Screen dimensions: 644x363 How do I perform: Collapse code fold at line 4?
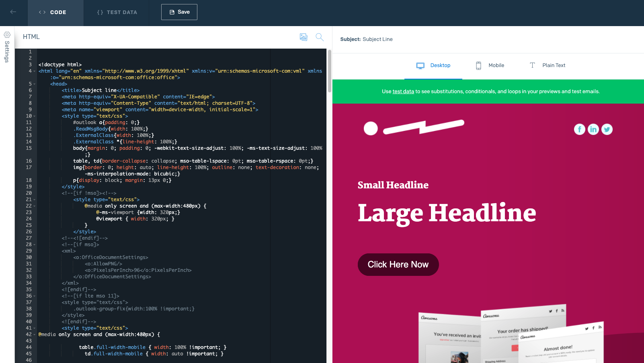[35, 71]
